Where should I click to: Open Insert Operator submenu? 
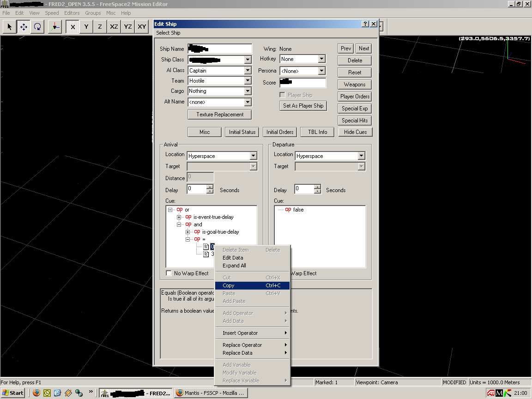tap(252, 333)
